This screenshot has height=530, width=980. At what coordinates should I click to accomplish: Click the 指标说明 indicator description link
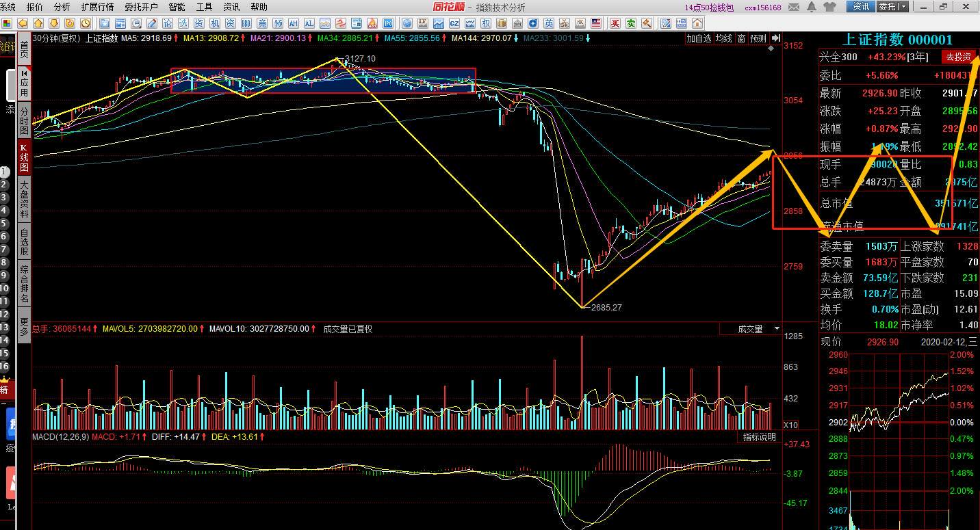[x=760, y=437]
